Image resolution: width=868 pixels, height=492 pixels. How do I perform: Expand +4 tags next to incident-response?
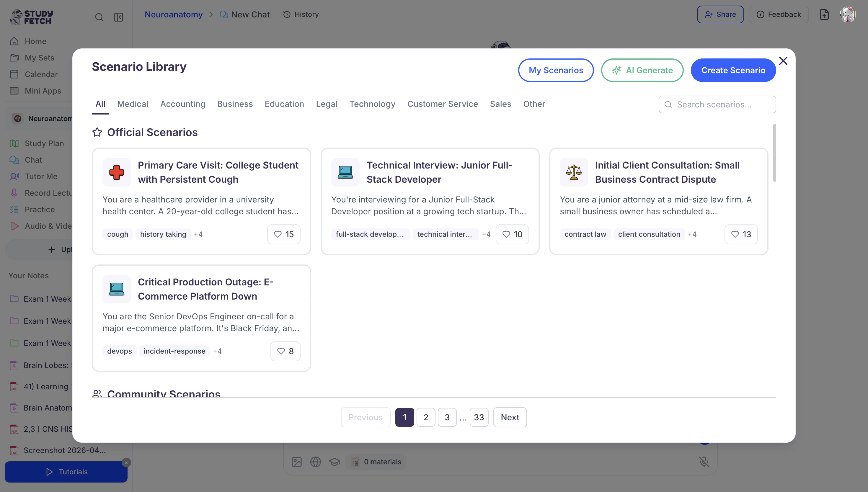217,351
